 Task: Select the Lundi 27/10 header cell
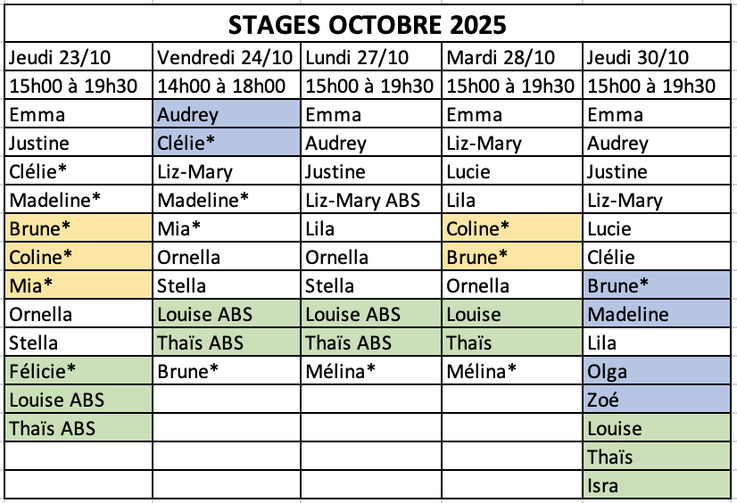pos(373,56)
